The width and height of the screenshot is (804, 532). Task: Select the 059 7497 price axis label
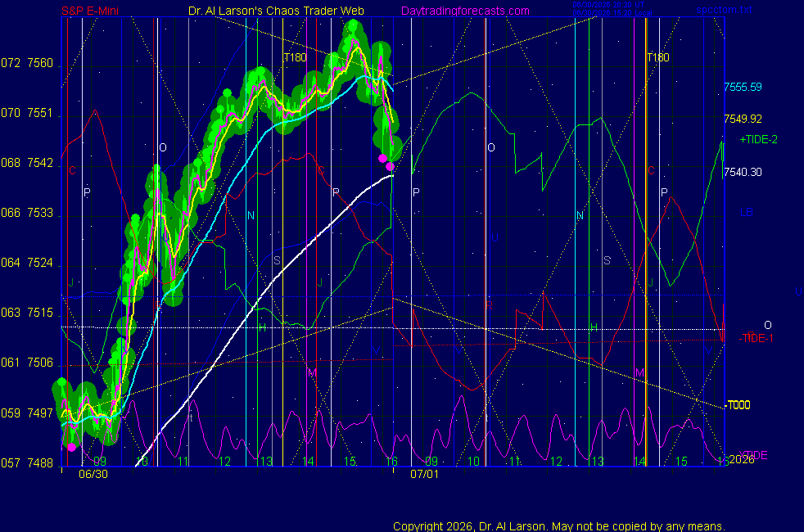pyautogui.click(x=27, y=413)
